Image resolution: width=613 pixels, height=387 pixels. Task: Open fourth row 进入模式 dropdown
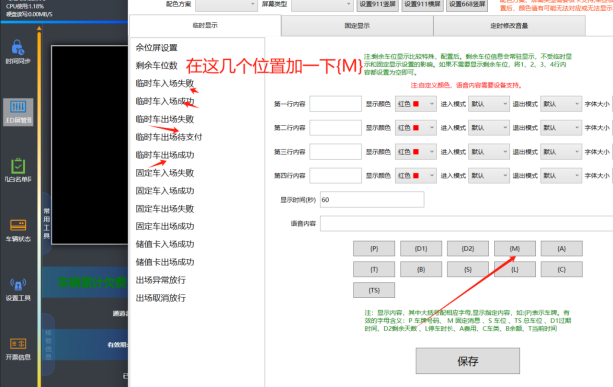[489, 176]
